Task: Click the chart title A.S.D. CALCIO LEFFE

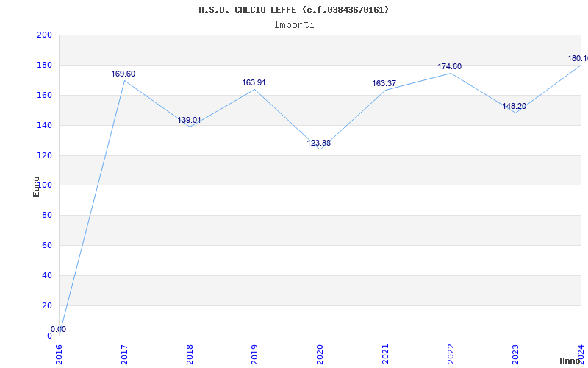Action: [x=293, y=10]
